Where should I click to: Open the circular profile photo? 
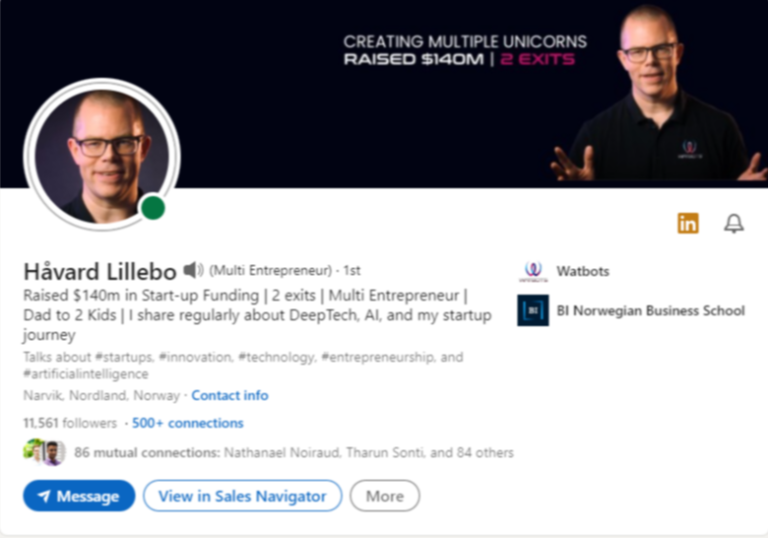(x=102, y=154)
